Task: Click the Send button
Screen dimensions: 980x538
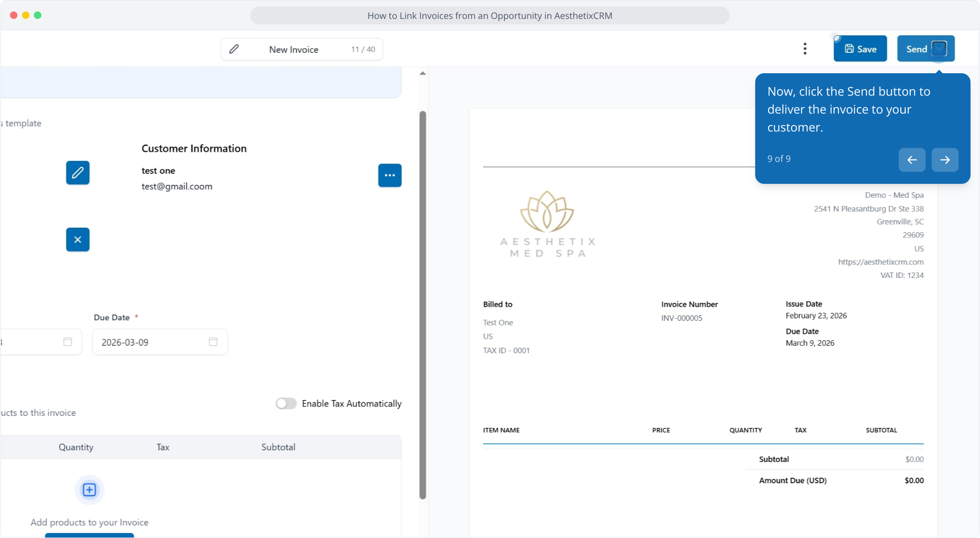Action: coord(916,49)
